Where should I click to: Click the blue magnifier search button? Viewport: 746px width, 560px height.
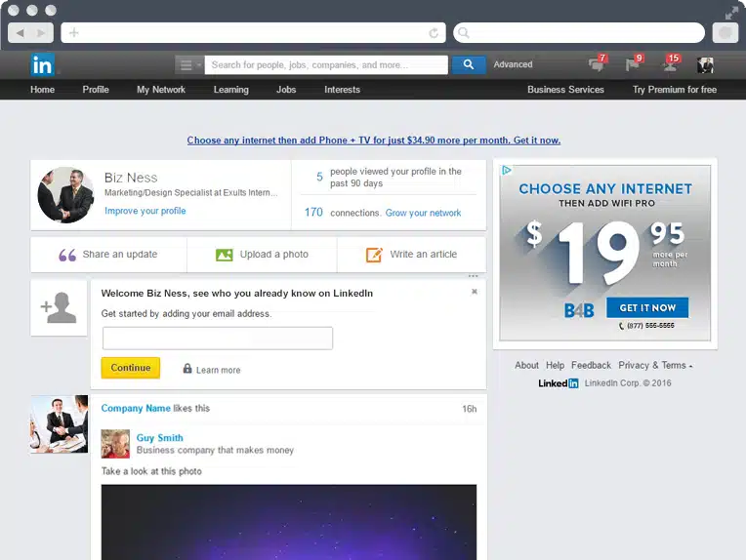(469, 64)
